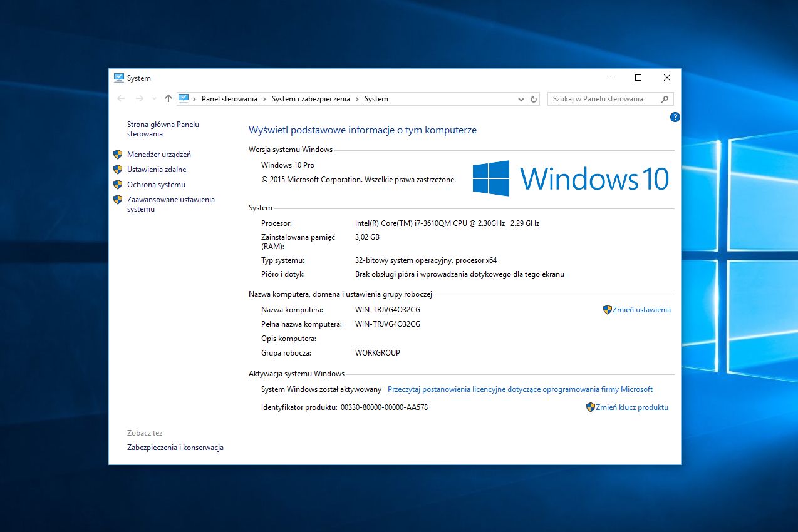Viewport: 798px width, 532px height.
Task: Click the shield icon beside Ustawienia zdalne
Action: click(117, 169)
